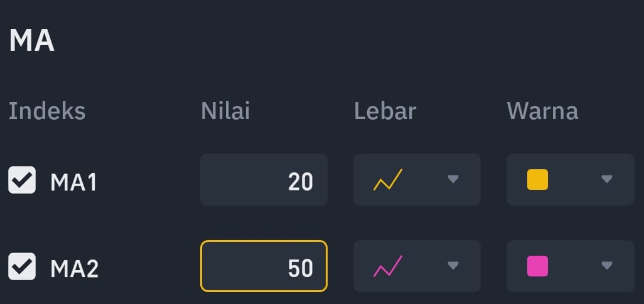The image size is (644, 304).
Task: Select the MA2 value field showing 50
Action: point(264,266)
